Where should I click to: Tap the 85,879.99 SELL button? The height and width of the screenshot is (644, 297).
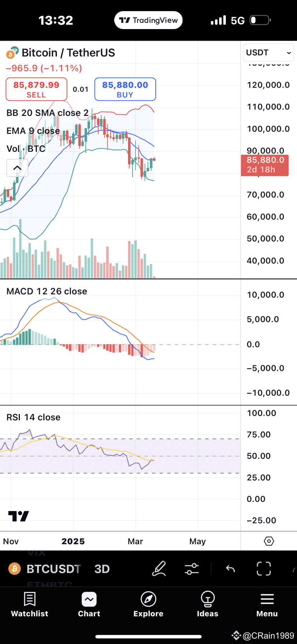36,89
